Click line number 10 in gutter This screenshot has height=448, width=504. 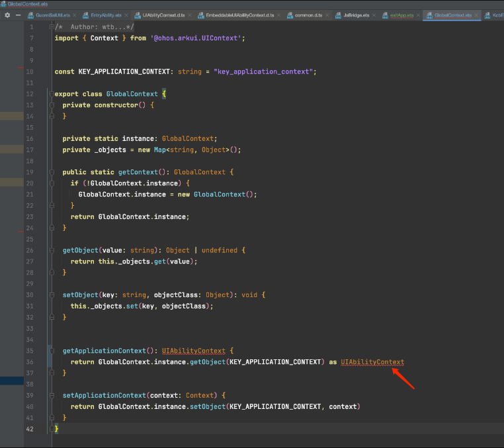(30, 71)
